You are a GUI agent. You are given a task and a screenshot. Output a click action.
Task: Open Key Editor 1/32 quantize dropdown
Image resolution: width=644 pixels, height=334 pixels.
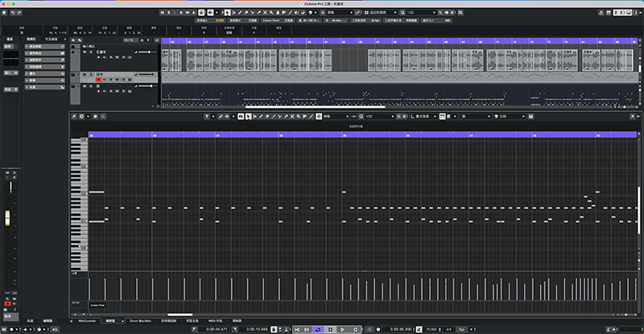tap(380, 117)
